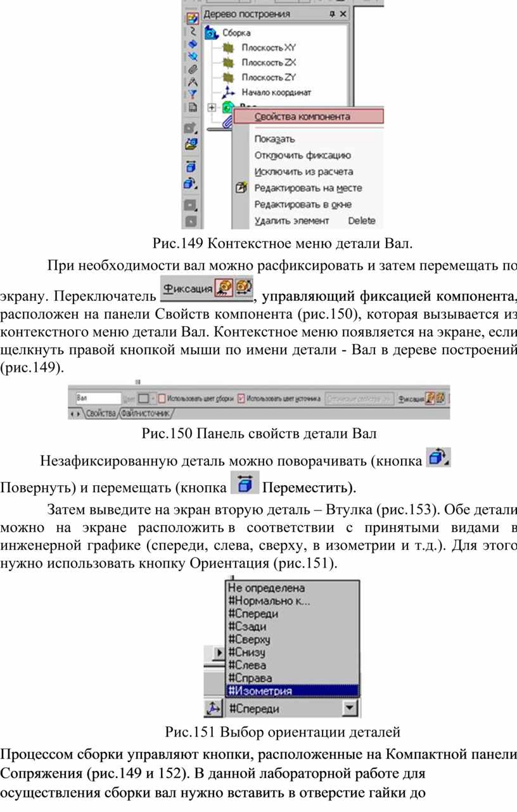Click the Вал name input field
Image resolution: width=517 pixels, height=812 pixels.
[x=98, y=399]
